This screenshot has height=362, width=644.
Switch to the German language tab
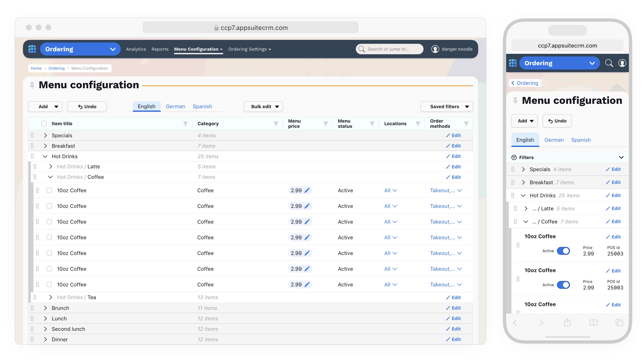[x=175, y=107]
